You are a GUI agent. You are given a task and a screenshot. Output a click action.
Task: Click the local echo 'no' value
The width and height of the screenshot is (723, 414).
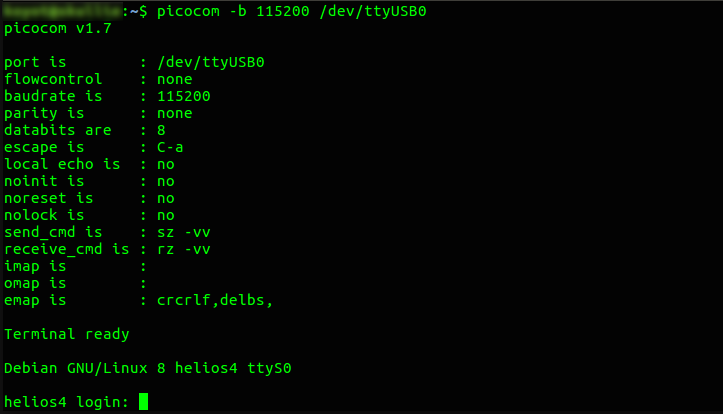click(x=166, y=165)
